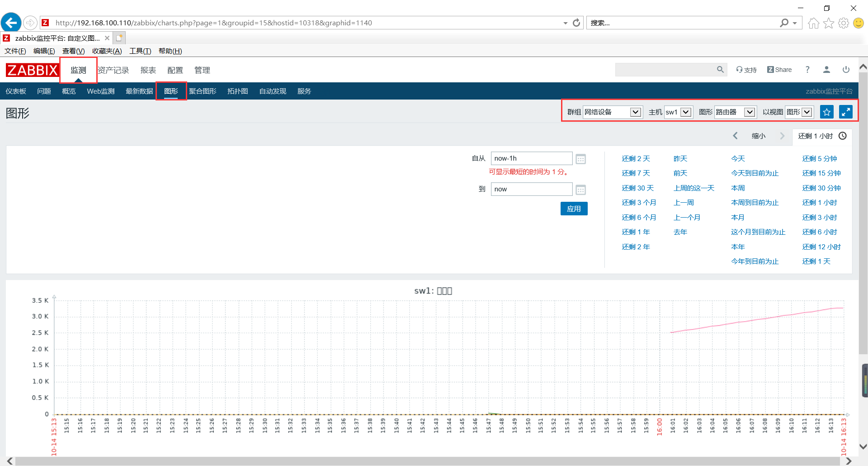Select the 昨天 time range link
Viewport: 868px width, 466px height.
coord(680,158)
